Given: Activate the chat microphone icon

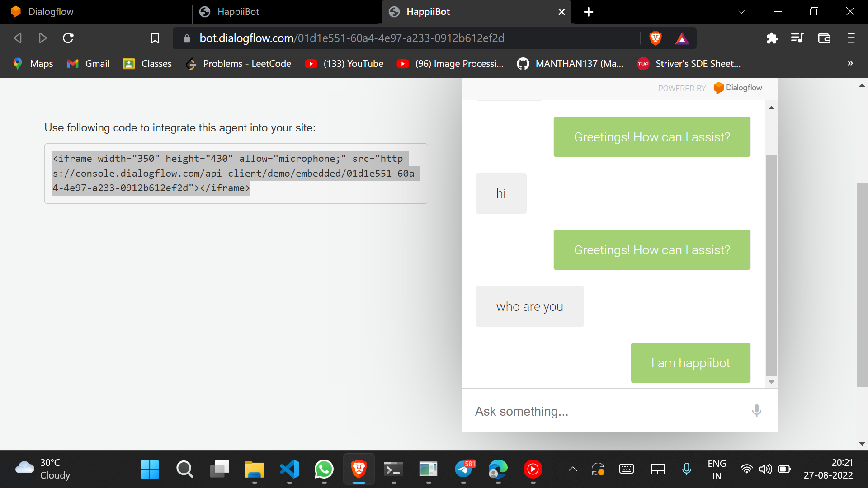Looking at the screenshot, I should point(756,411).
